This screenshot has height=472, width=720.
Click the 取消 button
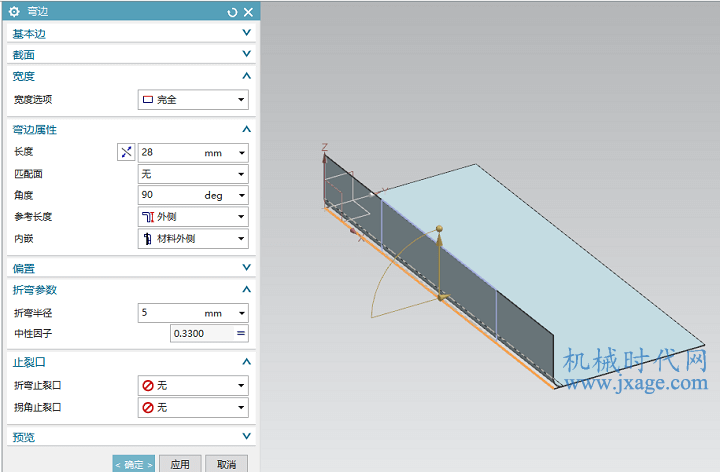click(x=226, y=464)
